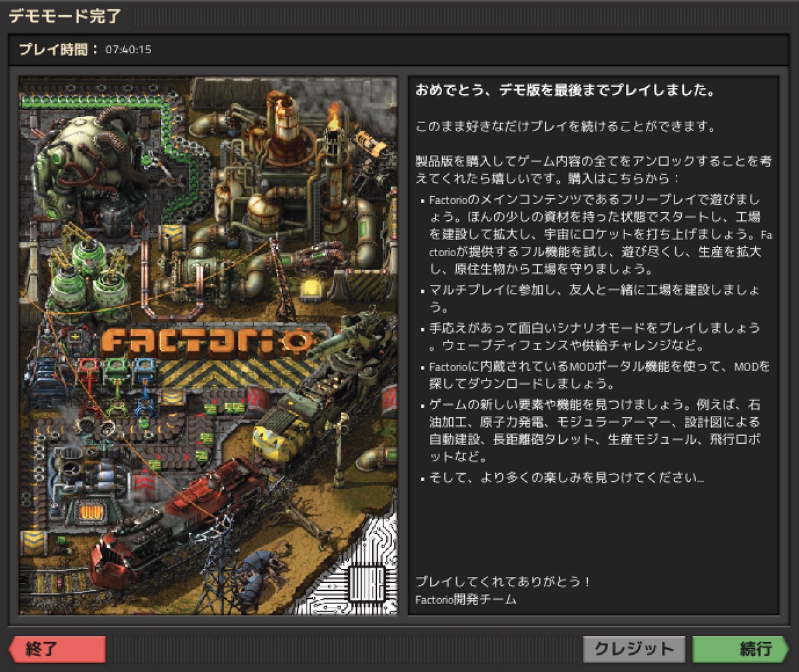The image size is (799, 672).
Task: Click the play time value 07:40:15
Action: coord(128,50)
